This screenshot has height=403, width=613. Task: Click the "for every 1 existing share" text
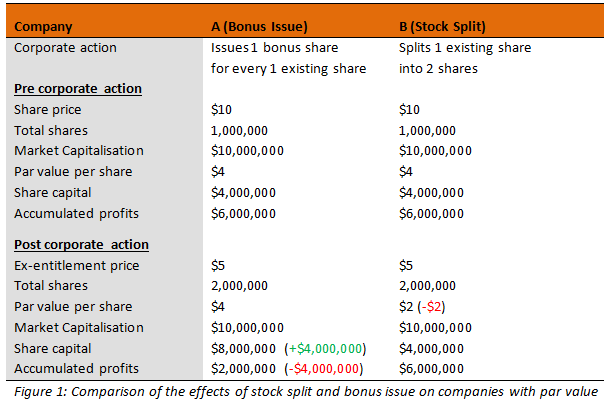pyautogui.click(x=288, y=68)
